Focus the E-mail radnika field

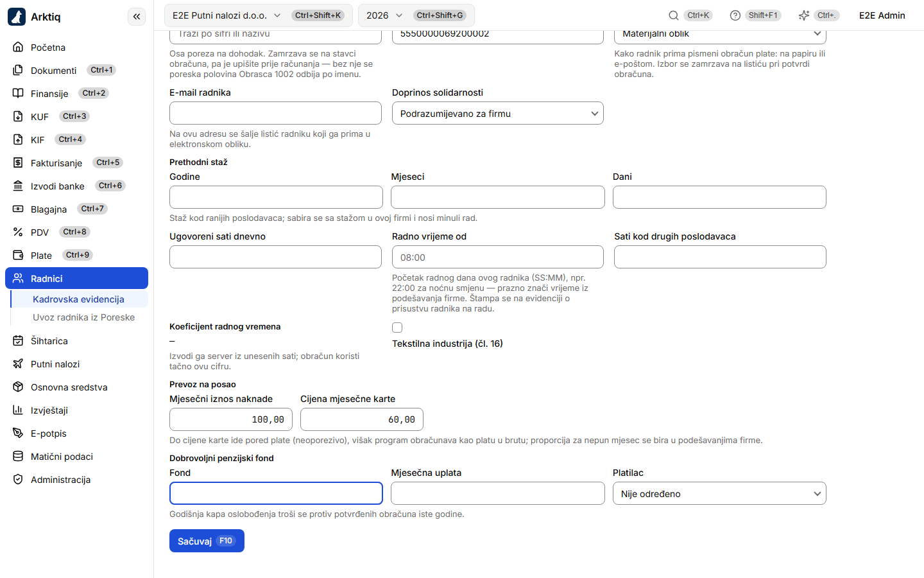[275, 113]
